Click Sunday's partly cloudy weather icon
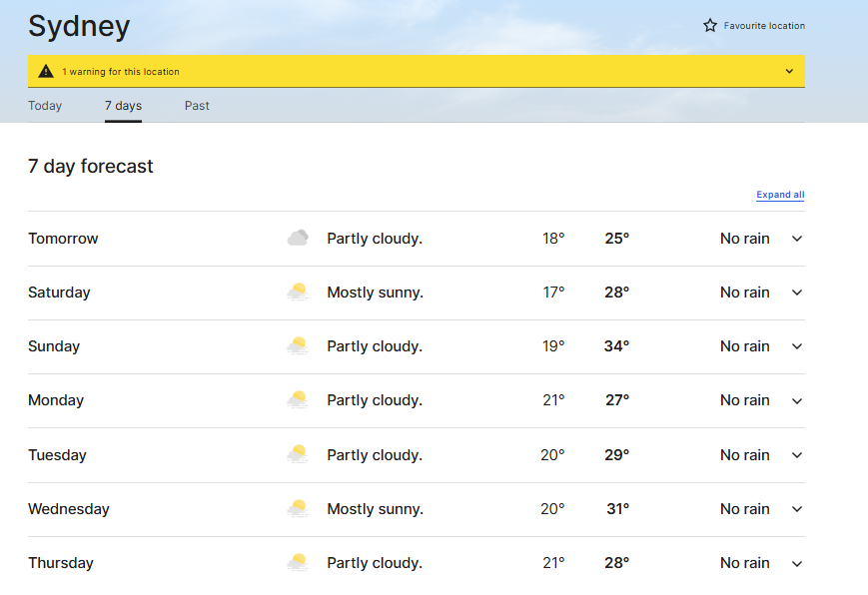The height and width of the screenshot is (595, 868). (297, 346)
